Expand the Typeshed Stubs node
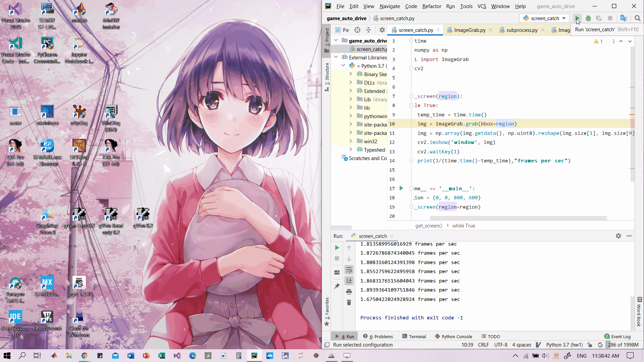The image size is (644, 362). (351, 150)
